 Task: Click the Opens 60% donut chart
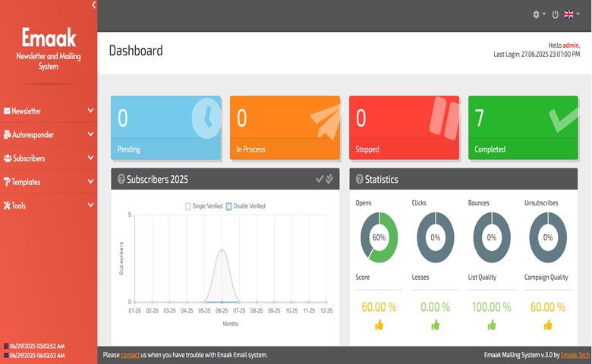(x=379, y=237)
